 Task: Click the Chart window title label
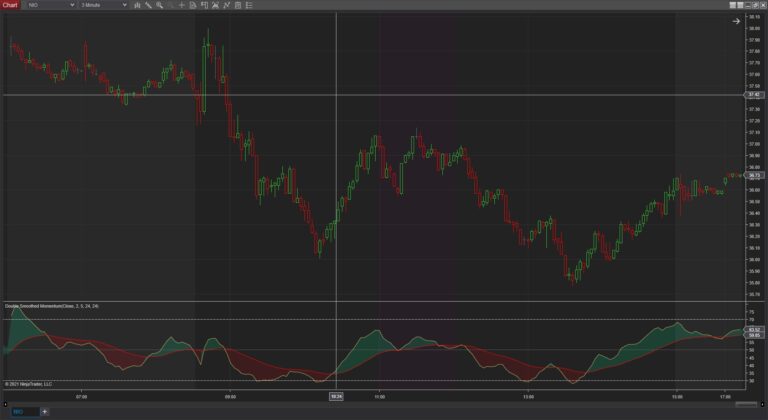tap(10, 5)
